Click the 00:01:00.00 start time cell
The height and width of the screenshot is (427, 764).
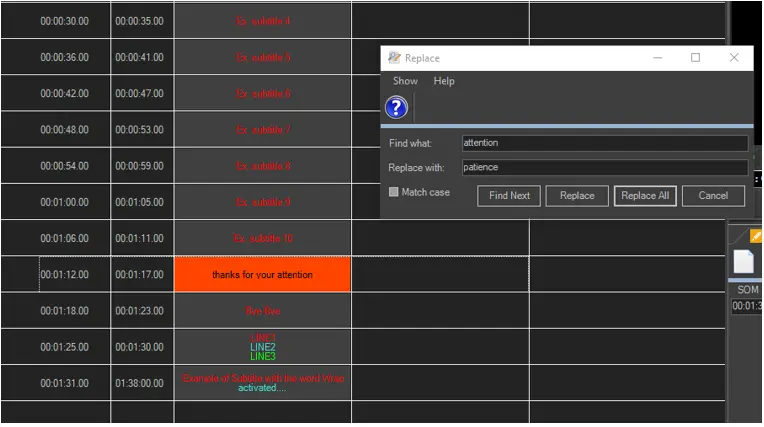(x=64, y=202)
